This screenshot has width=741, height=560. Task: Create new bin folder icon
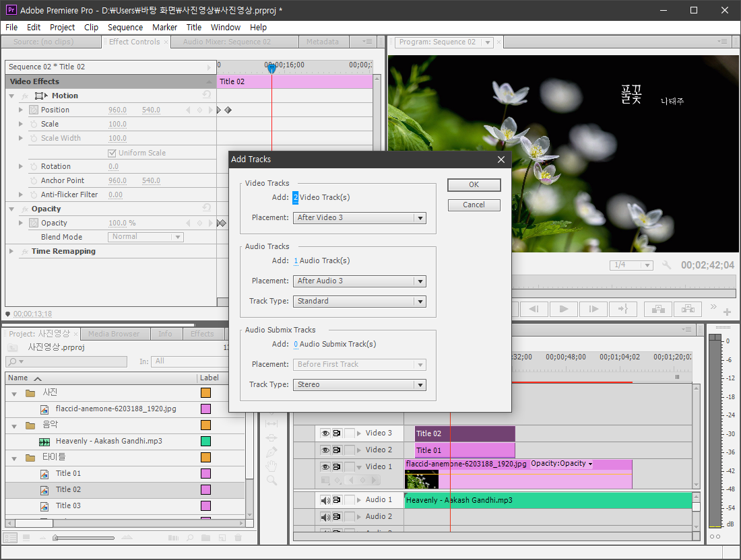205,538
